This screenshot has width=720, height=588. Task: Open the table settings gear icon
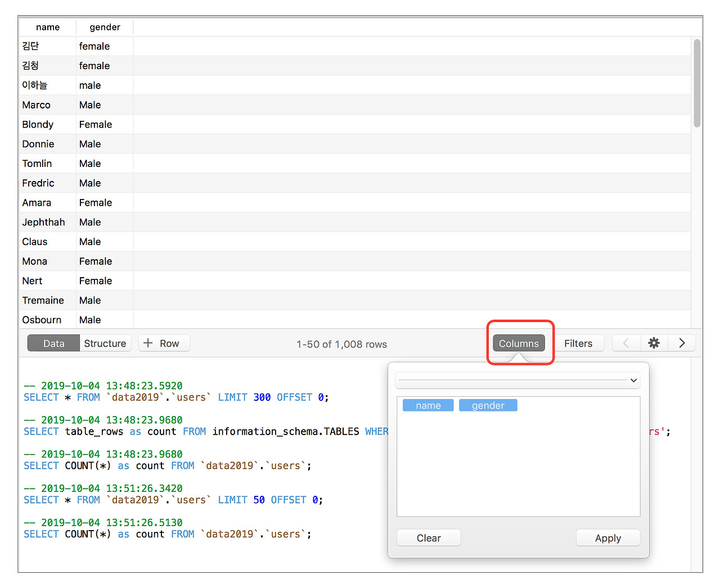[x=654, y=343]
